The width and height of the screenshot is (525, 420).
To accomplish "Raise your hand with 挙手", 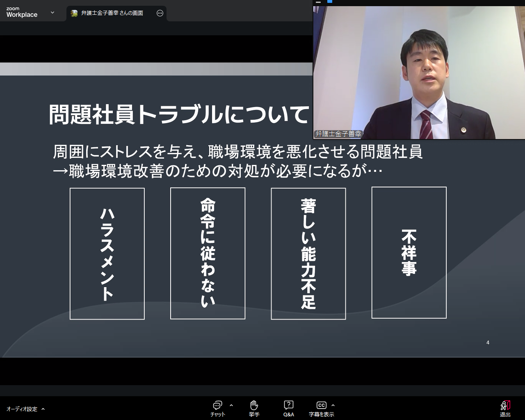I will pyautogui.click(x=254, y=409).
